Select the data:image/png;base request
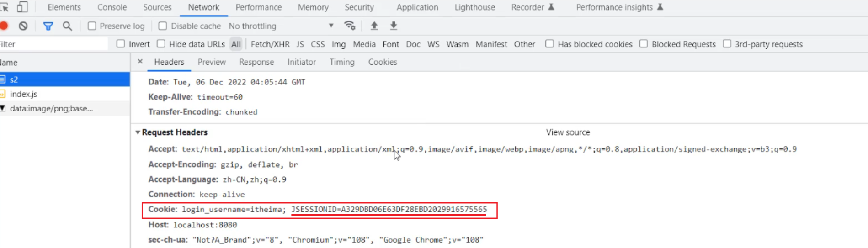This screenshot has width=868, height=248. [x=65, y=109]
